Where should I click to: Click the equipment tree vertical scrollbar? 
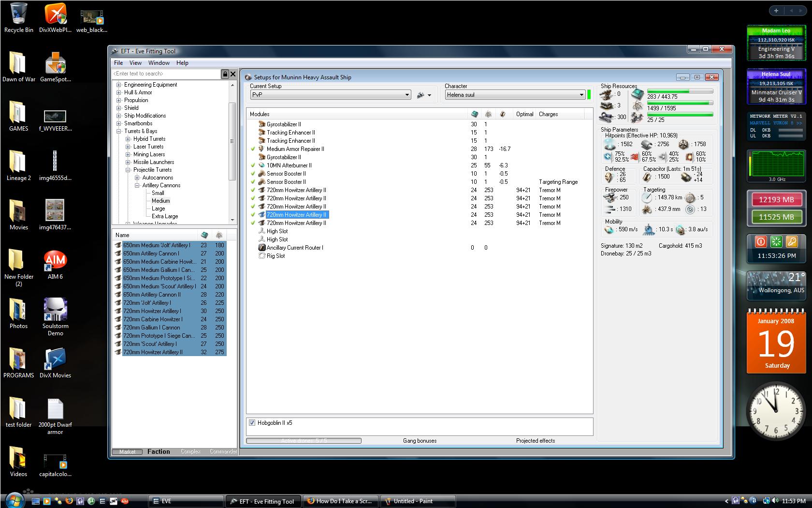(x=232, y=152)
